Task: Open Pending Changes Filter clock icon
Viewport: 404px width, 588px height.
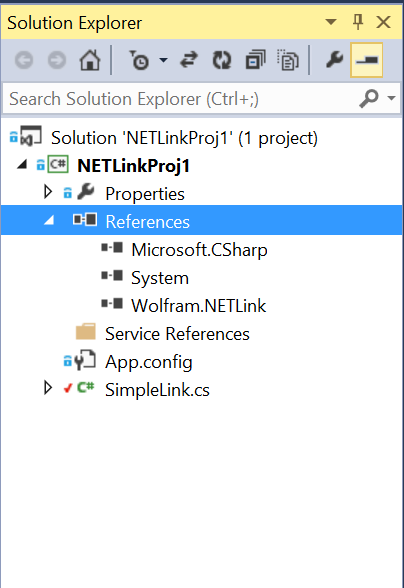Action: coord(139,60)
